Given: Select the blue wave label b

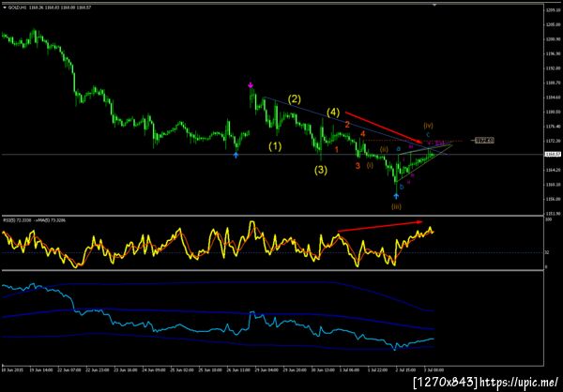Looking at the screenshot, I should pyautogui.click(x=402, y=187).
